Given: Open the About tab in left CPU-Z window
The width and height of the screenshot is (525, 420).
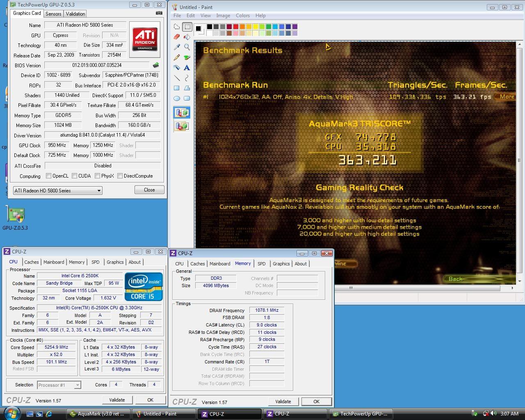Looking at the screenshot, I should point(135,262).
